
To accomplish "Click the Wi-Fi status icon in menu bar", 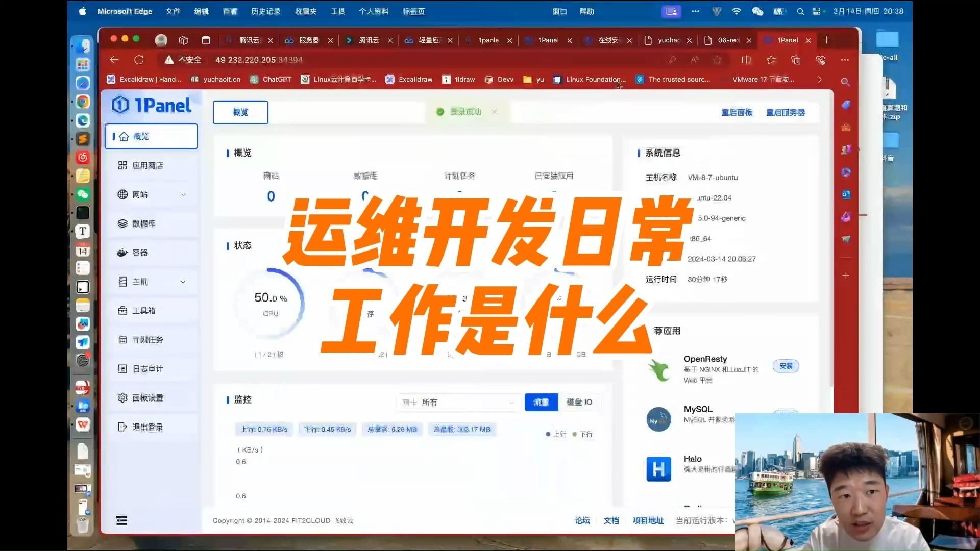I will click(x=736, y=11).
